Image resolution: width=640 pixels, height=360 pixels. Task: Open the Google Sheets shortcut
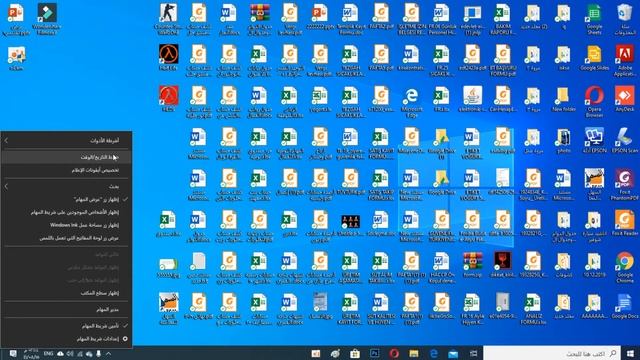pyautogui.click(x=594, y=19)
